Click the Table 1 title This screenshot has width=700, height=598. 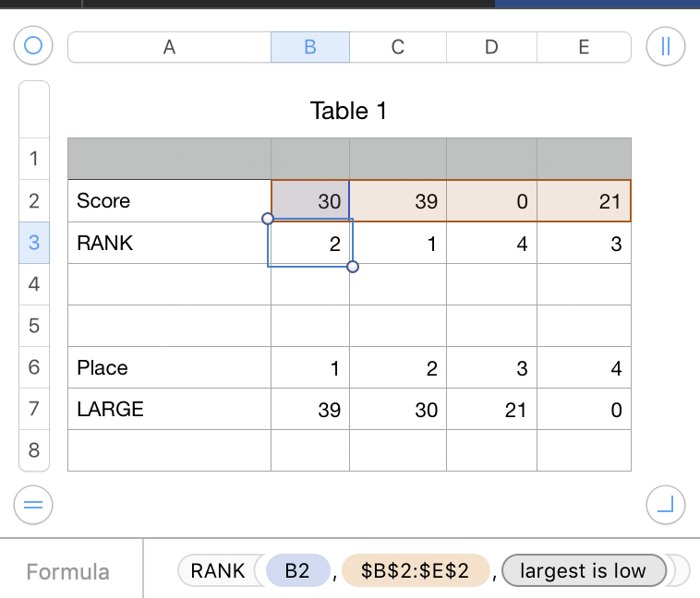[348, 112]
